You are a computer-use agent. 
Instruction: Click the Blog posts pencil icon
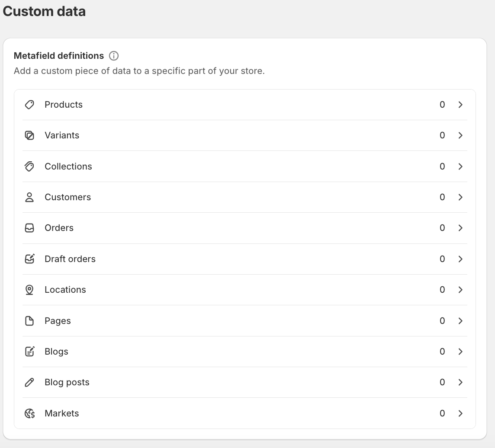pos(29,382)
